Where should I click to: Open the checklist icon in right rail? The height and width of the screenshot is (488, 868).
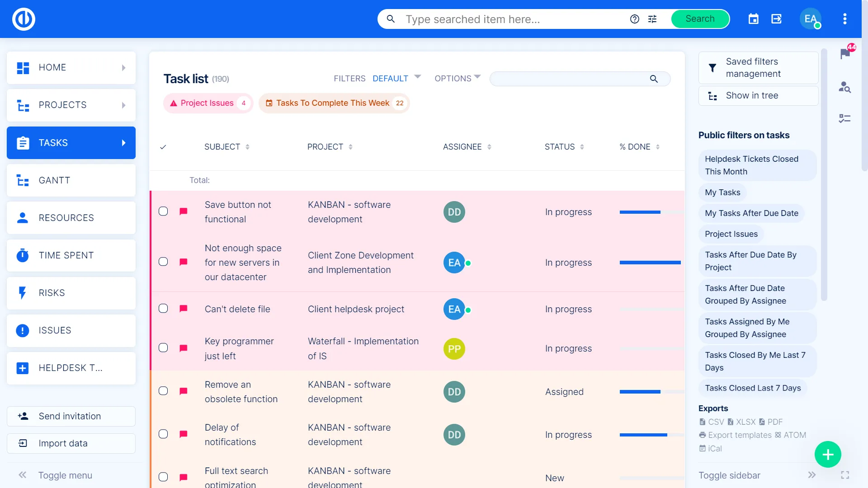[x=844, y=118]
